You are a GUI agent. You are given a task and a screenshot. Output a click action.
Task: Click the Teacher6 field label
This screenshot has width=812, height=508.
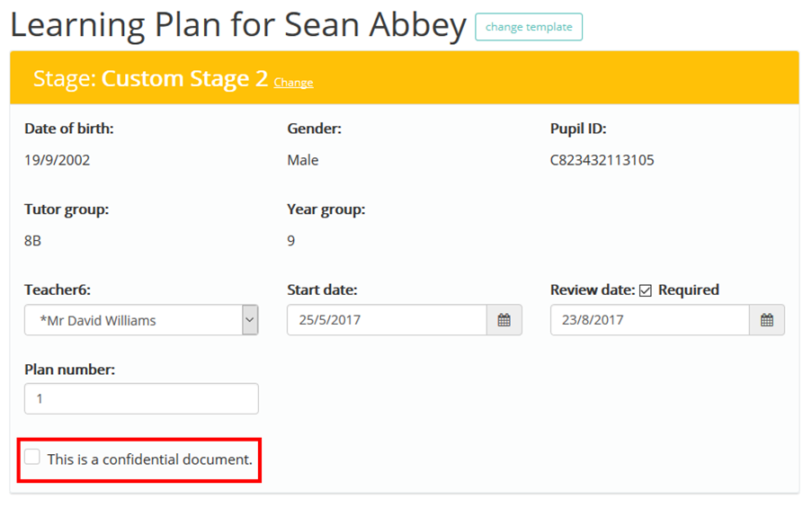[x=58, y=290]
